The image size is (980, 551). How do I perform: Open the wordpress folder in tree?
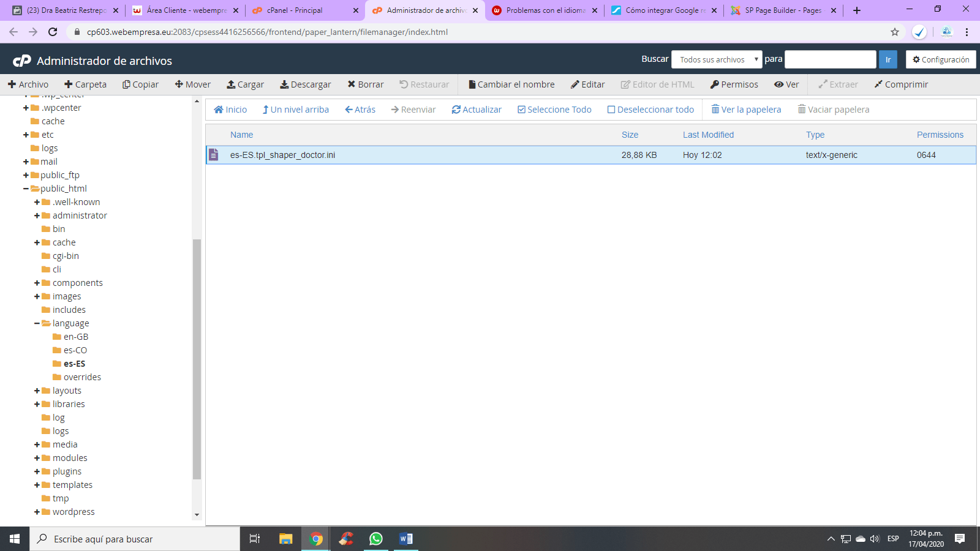73,512
